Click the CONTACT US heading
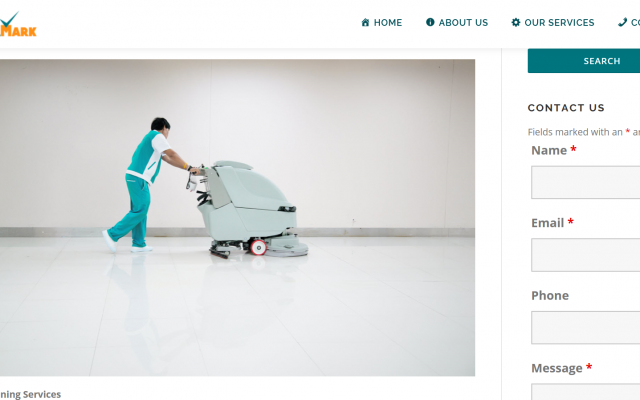Viewport: 640px width, 400px height. (566, 108)
